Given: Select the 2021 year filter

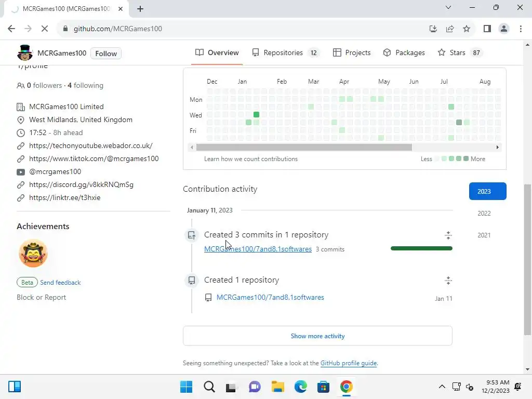Looking at the screenshot, I should pyautogui.click(x=484, y=235).
